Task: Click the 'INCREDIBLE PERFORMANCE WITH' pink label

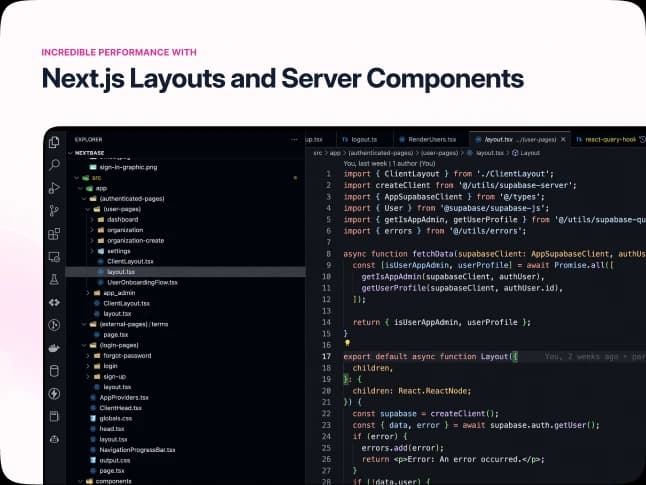Action: (x=119, y=52)
